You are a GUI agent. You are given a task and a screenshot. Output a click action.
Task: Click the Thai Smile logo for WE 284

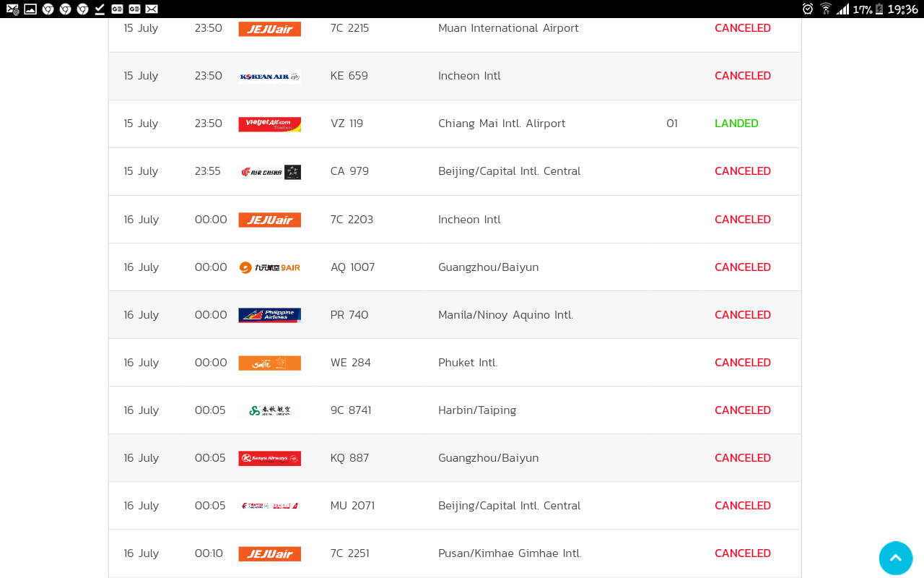tap(269, 363)
